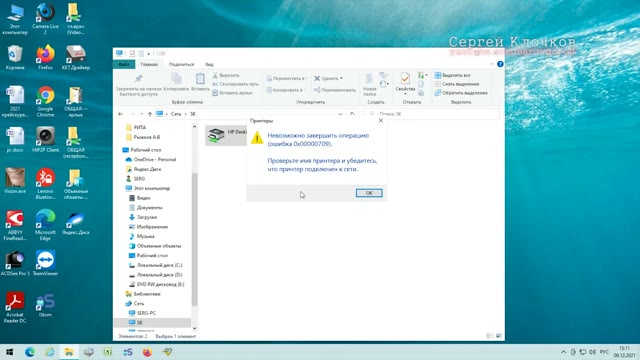This screenshot has height=360, width=640.
Task: Expand the address bar history dropdown
Action: [x=340, y=114]
